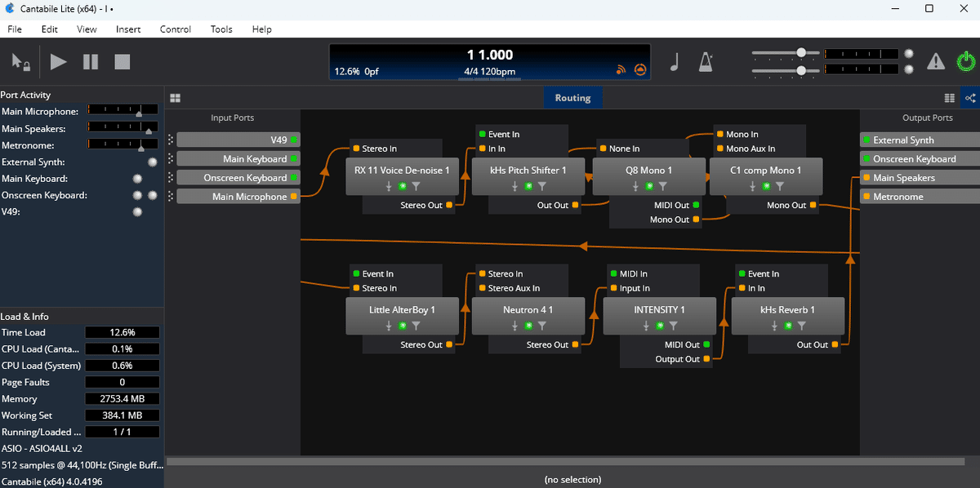Toggle green bypass LED on kHs Pitch Shifter 1
This screenshot has width=980, height=488.
click(x=528, y=187)
